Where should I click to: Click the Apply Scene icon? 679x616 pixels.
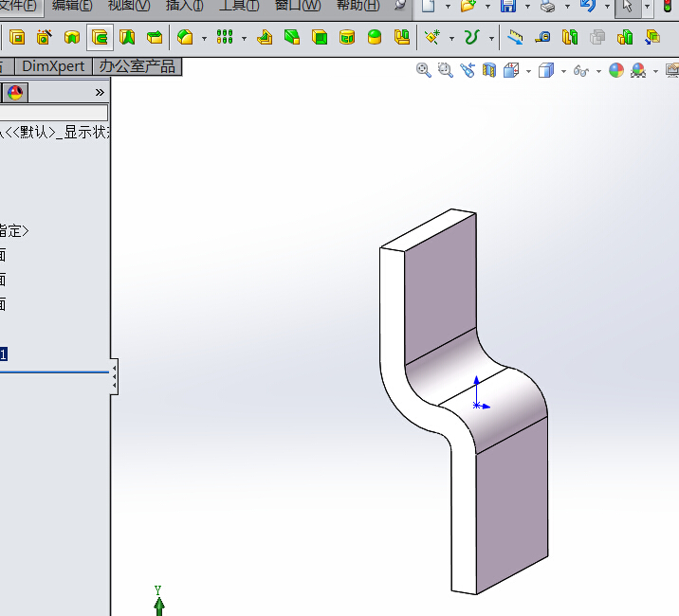[x=638, y=70]
